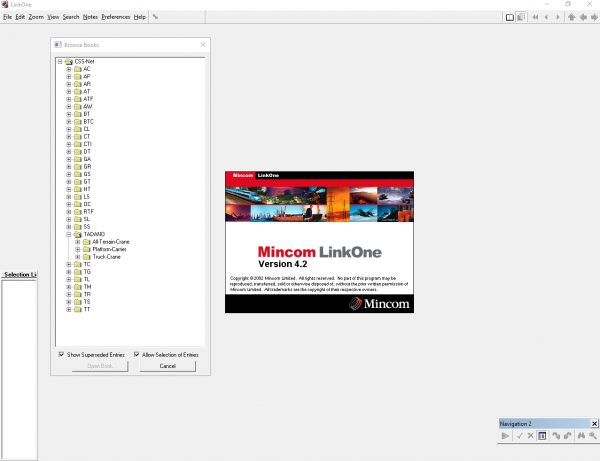Select the AR tree entry
Image resolution: width=600 pixels, height=461 pixels.
[x=87, y=84]
